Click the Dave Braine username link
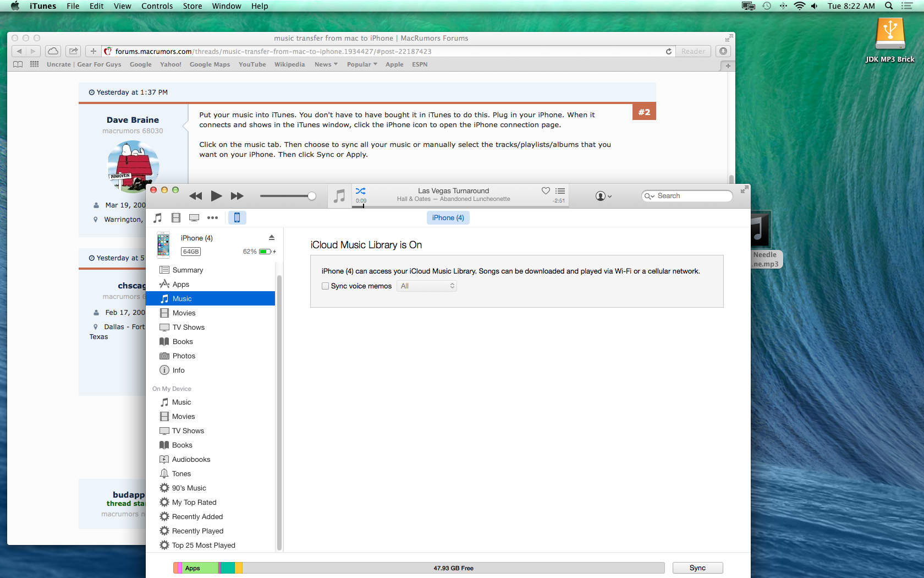 tap(133, 120)
